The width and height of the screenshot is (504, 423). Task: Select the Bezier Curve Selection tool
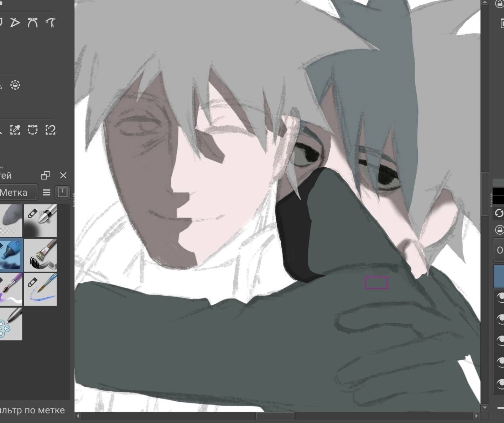pos(33,130)
